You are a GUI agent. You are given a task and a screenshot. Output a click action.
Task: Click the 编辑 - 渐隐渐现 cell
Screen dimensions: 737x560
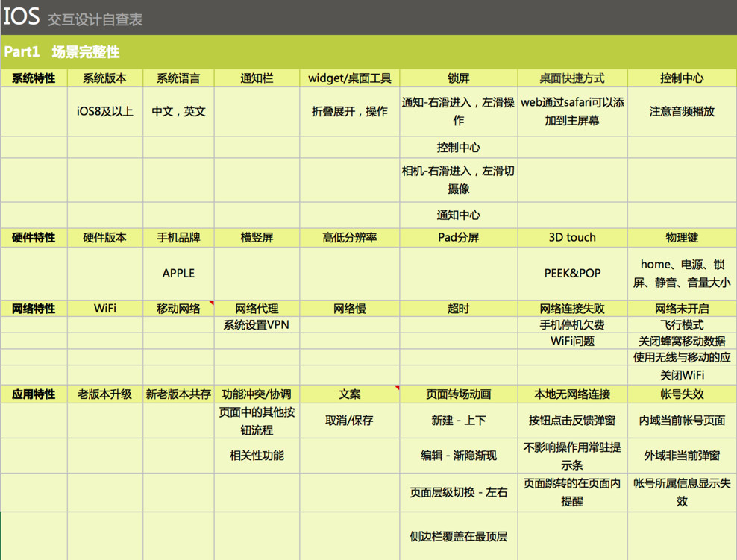(x=459, y=456)
